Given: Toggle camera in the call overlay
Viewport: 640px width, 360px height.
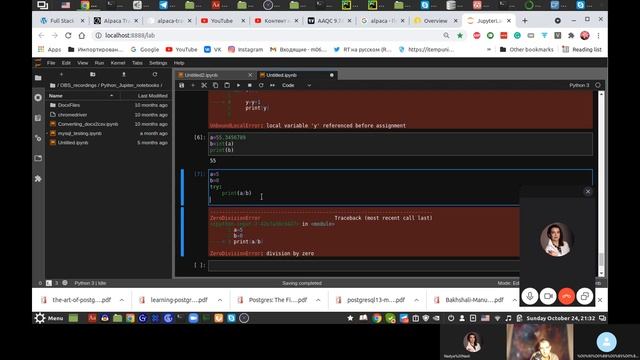Looking at the screenshot, I should (548, 296).
